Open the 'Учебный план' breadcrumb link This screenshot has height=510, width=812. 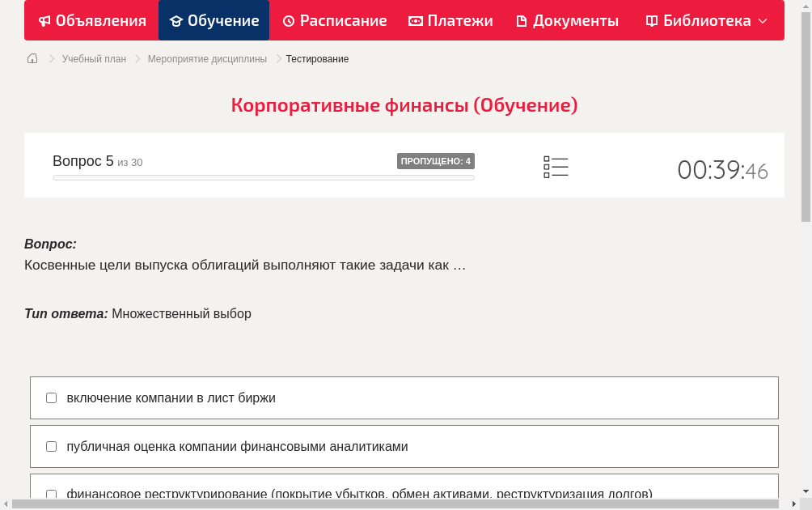(93, 59)
